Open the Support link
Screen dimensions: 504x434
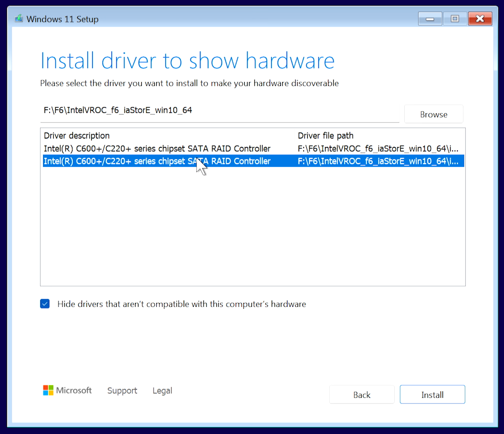pyautogui.click(x=122, y=390)
